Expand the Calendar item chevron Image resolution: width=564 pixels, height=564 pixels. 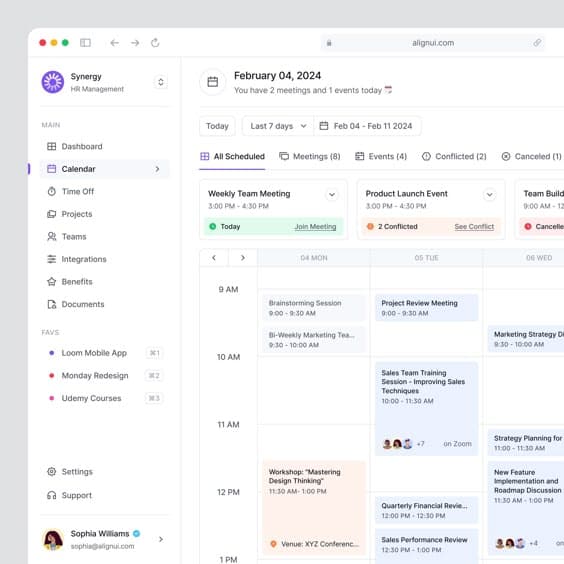[157, 169]
